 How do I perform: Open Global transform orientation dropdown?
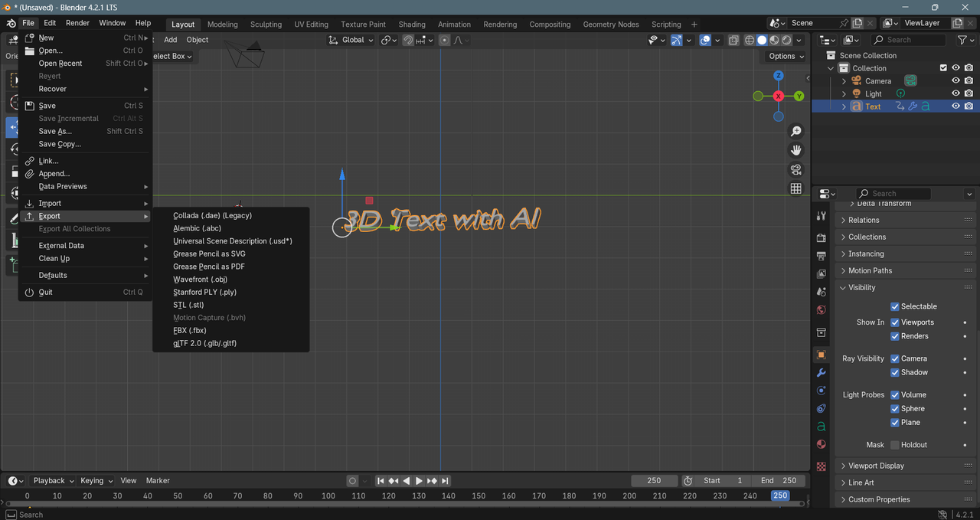point(351,40)
